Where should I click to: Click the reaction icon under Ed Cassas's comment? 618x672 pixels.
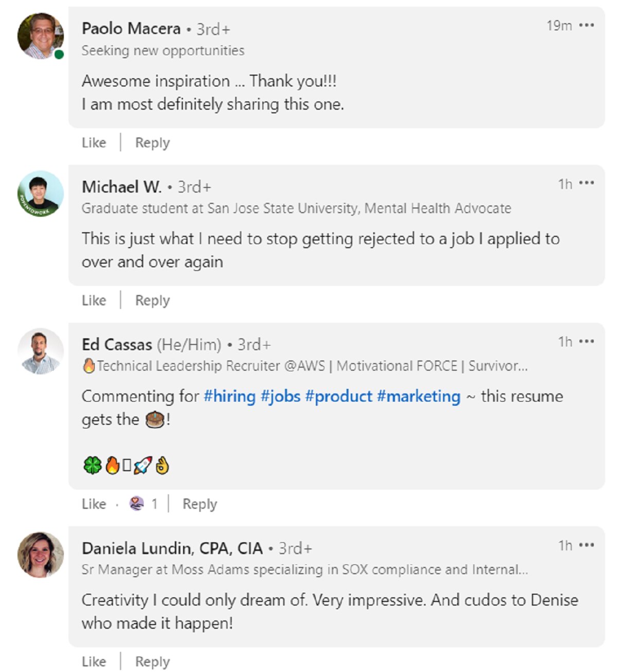pyautogui.click(x=136, y=503)
